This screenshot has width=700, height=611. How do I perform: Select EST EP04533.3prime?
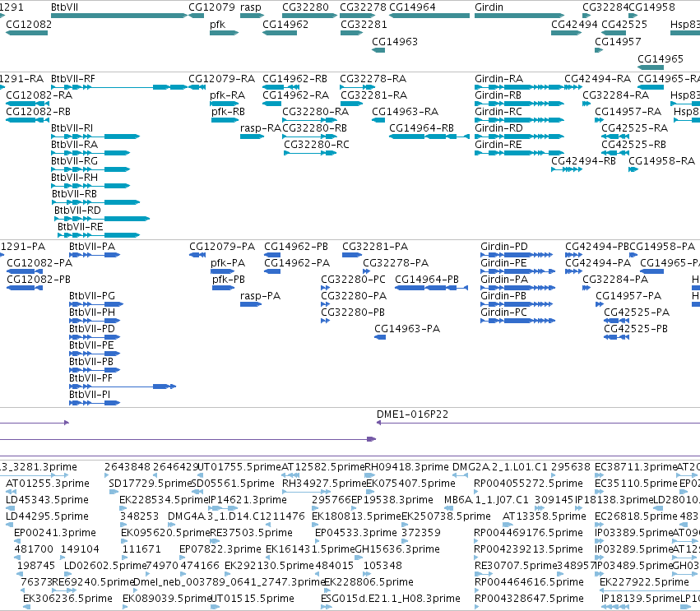point(356,533)
